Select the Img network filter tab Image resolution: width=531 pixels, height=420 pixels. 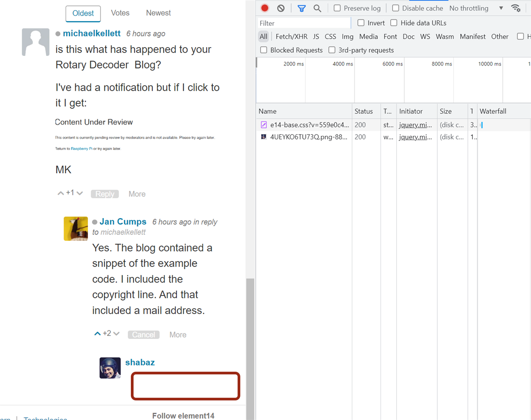click(x=347, y=37)
